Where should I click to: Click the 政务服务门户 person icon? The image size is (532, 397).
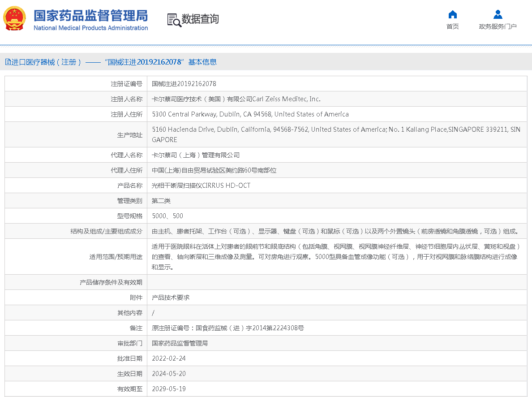498,14
